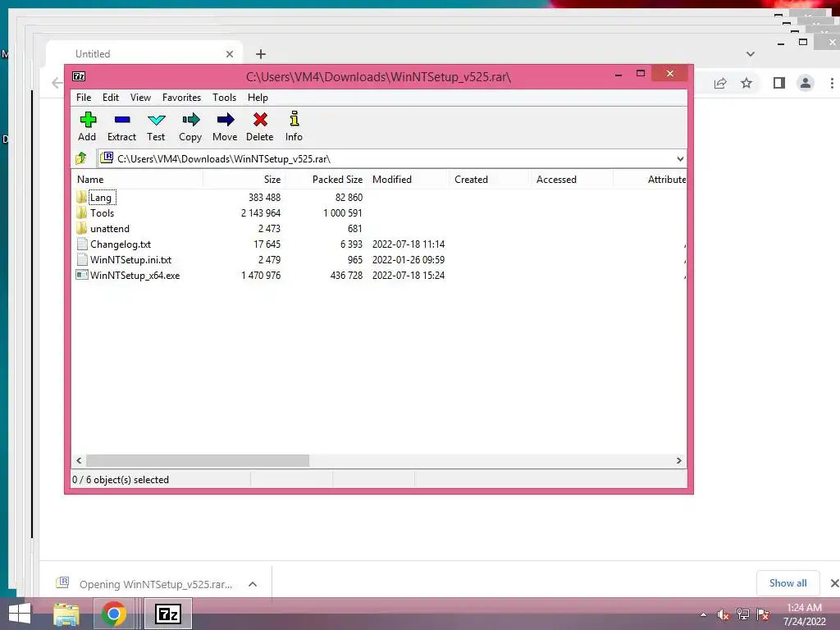Open Chrome profile avatar icon
The image size is (840, 630).
point(806,83)
